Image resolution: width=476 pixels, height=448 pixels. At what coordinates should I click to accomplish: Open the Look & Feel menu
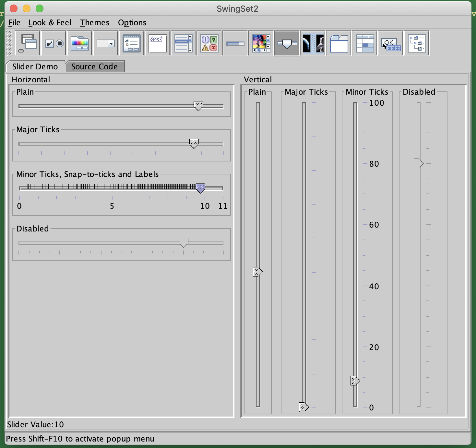50,23
